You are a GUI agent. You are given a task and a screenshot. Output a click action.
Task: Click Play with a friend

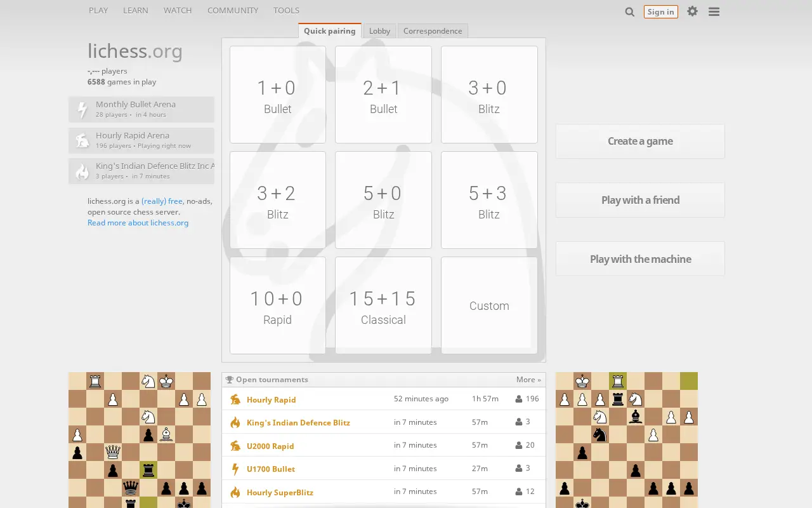point(640,200)
